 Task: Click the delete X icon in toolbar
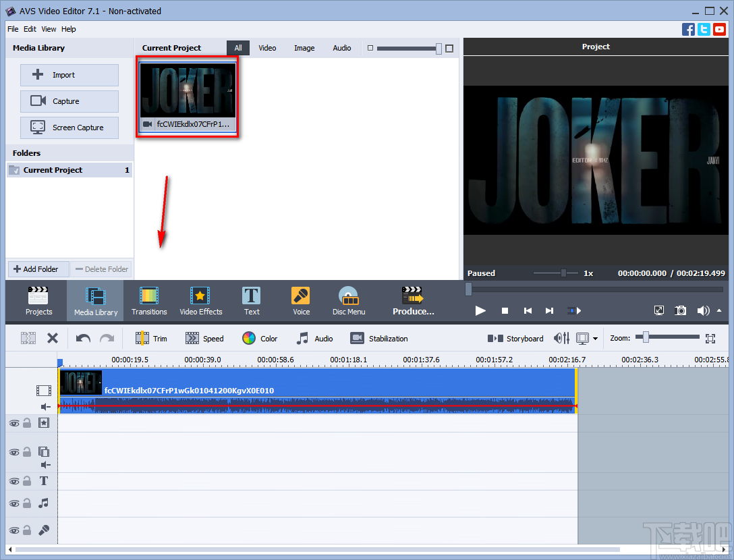click(x=53, y=338)
